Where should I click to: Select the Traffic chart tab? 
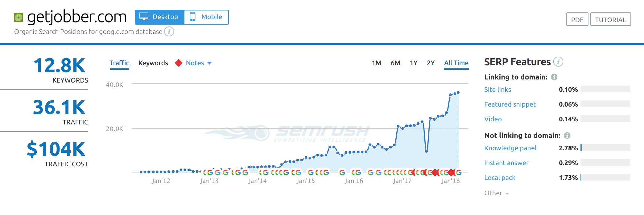(x=119, y=63)
